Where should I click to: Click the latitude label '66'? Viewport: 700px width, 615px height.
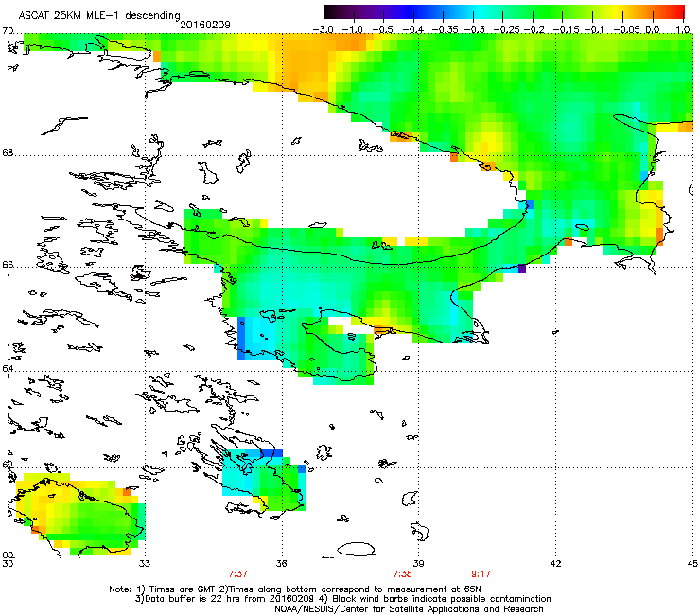[x=8, y=264]
